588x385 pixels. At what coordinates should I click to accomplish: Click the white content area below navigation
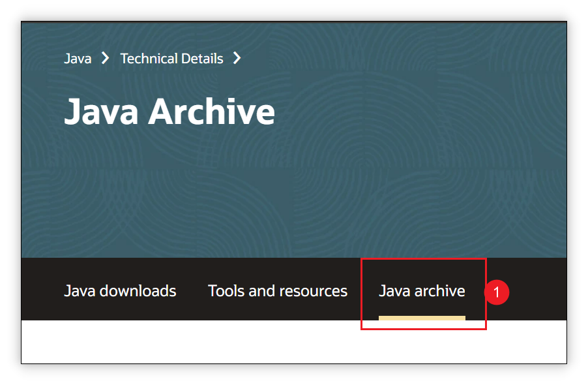294,341
